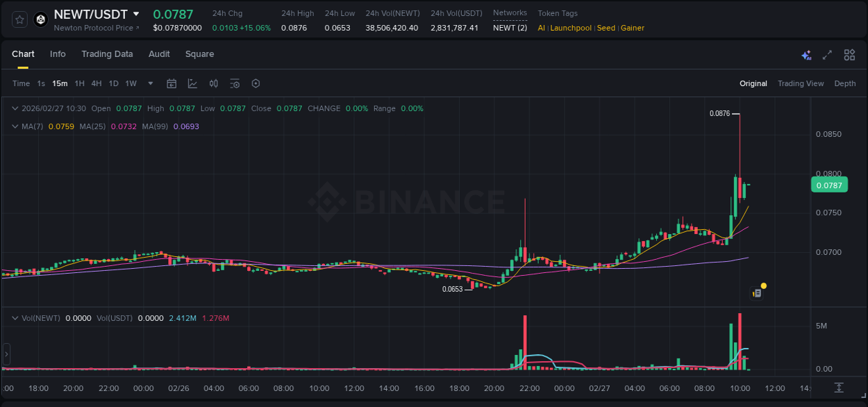Open the widgets grid icon above the chart
Image resolution: width=868 pixels, height=407 pixels.
pyautogui.click(x=849, y=54)
